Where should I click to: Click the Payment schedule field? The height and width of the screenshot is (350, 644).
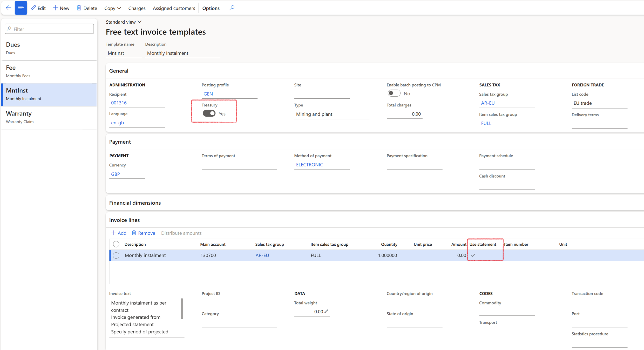507,165
